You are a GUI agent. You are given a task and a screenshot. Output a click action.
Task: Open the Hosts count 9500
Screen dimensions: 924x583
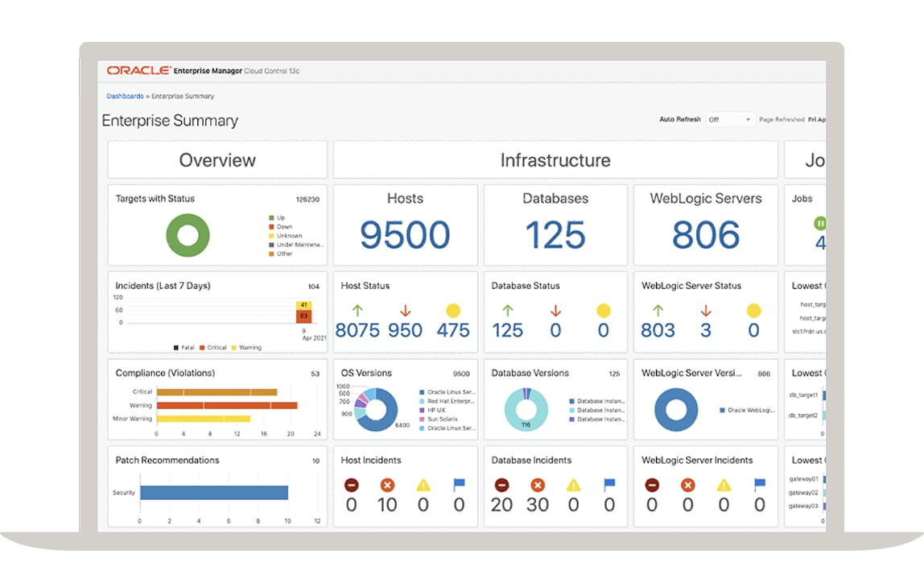pos(405,234)
